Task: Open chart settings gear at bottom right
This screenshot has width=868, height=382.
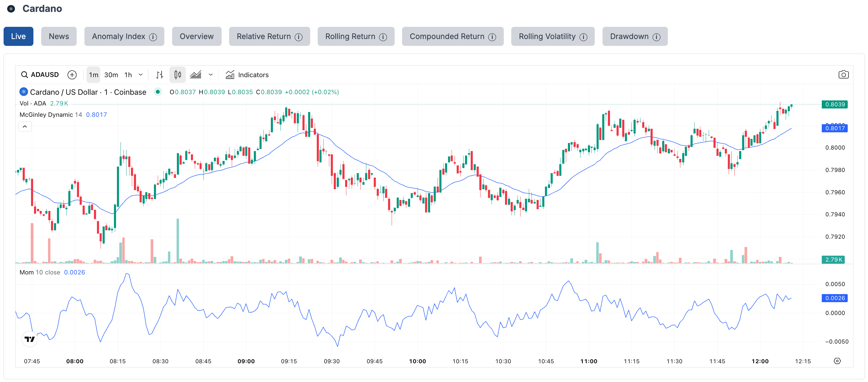Action: point(837,361)
